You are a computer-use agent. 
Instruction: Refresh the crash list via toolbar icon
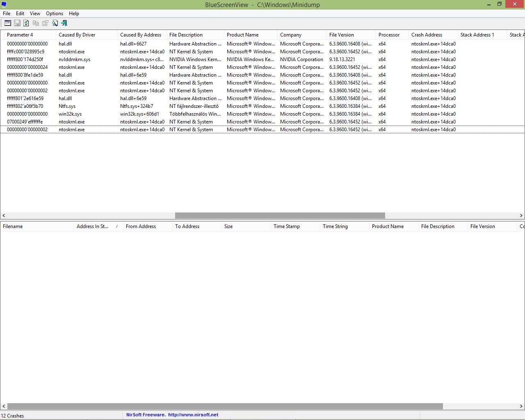click(x=26, y=23)
